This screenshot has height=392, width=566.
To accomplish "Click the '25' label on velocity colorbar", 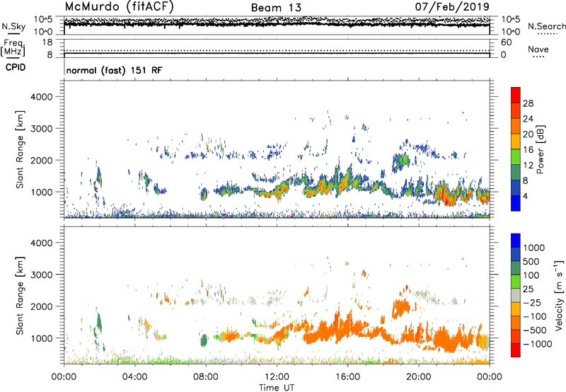I will [x=528, y=289].
